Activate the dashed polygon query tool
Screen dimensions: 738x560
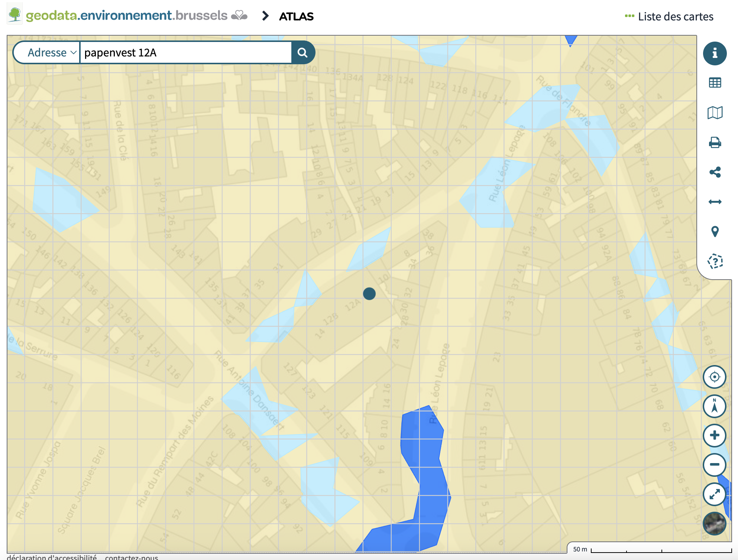pyautogui.click(x=714, y=261)
